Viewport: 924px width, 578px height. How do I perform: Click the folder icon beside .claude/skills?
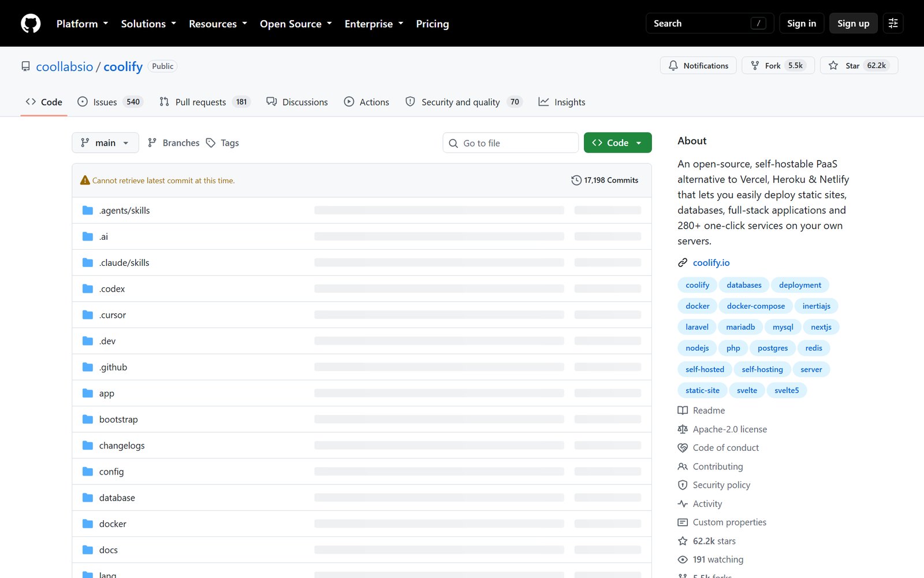[x=88, y=262]
